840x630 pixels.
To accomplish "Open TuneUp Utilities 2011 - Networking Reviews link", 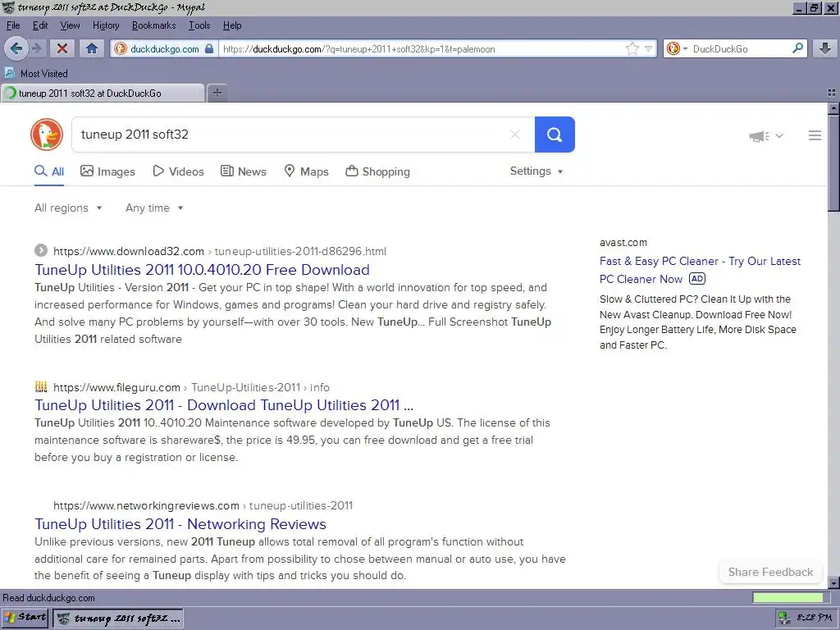I will 180,524.
